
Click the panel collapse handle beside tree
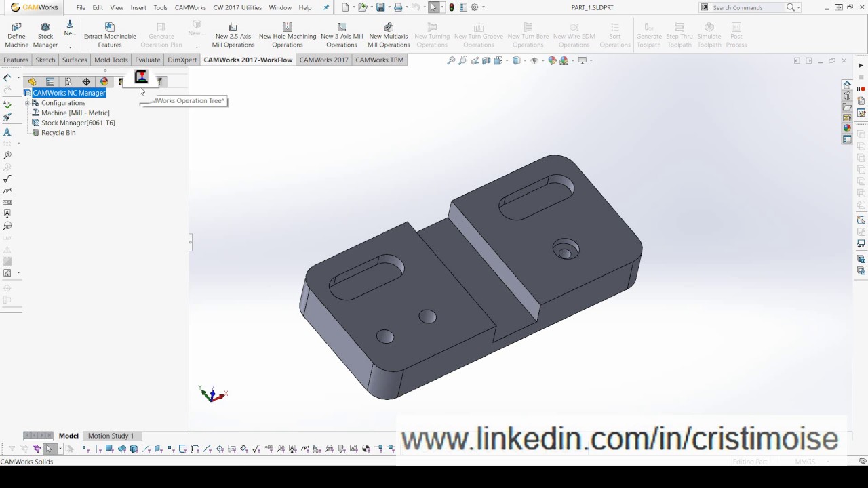pyautogui.click(x=191, y=242)
